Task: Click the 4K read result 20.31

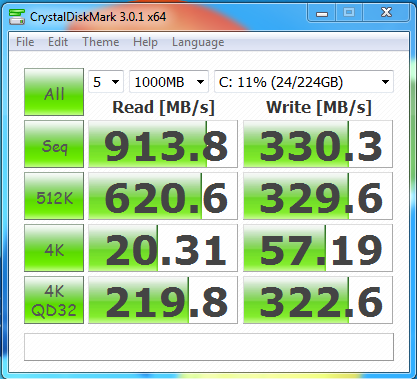Action: [163, 248]
